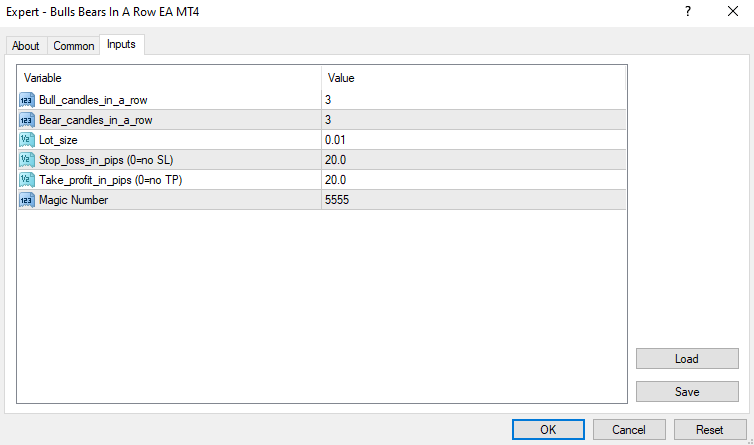Click the integer icon beside Bull_candles_in_a_row
This screenshot has width=754, height=445.
coord(26,100)
